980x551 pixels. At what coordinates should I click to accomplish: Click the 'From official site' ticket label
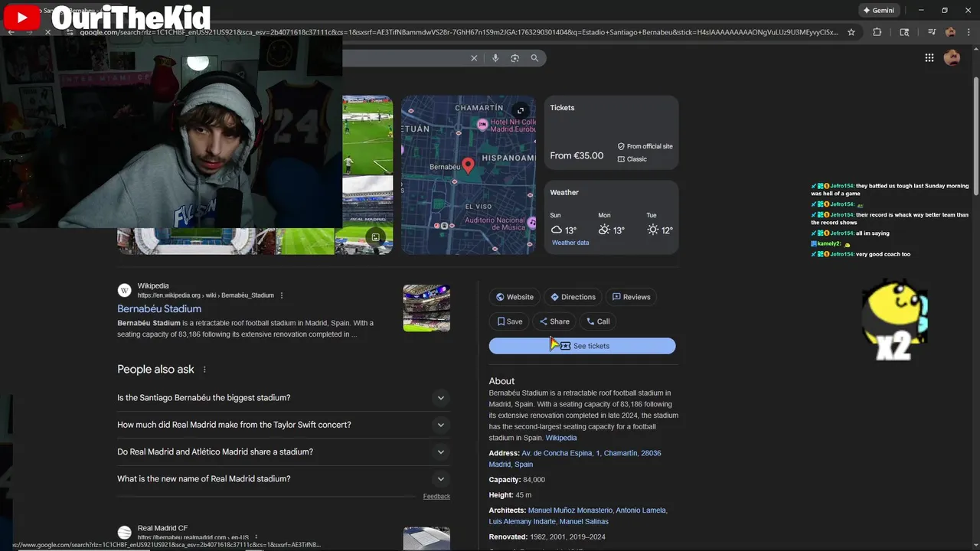click(645, 146)
